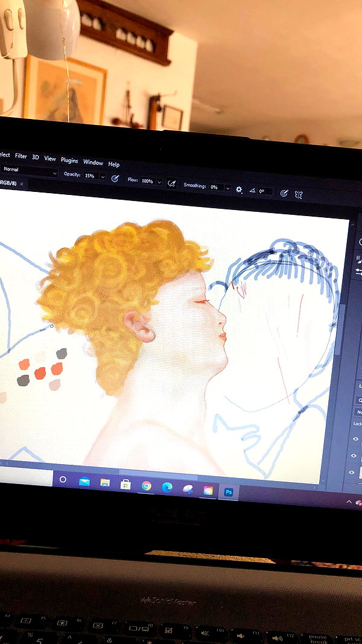Open the 3D menu

[36, 158]
